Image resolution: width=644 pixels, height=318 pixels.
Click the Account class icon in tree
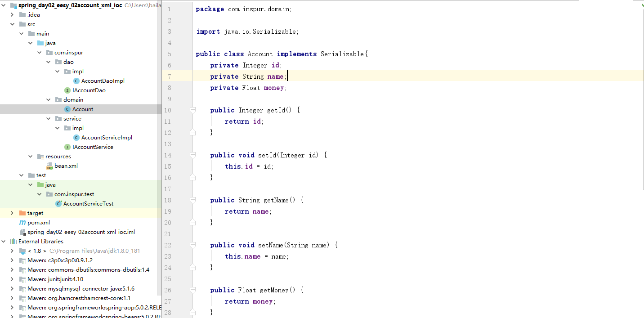point(67,109)
